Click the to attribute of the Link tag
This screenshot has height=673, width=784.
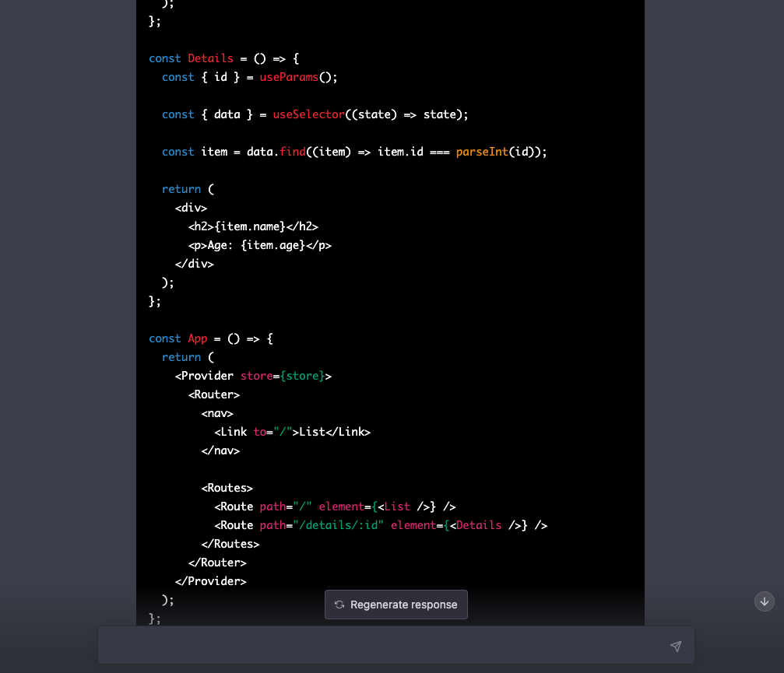pos(260,432)
